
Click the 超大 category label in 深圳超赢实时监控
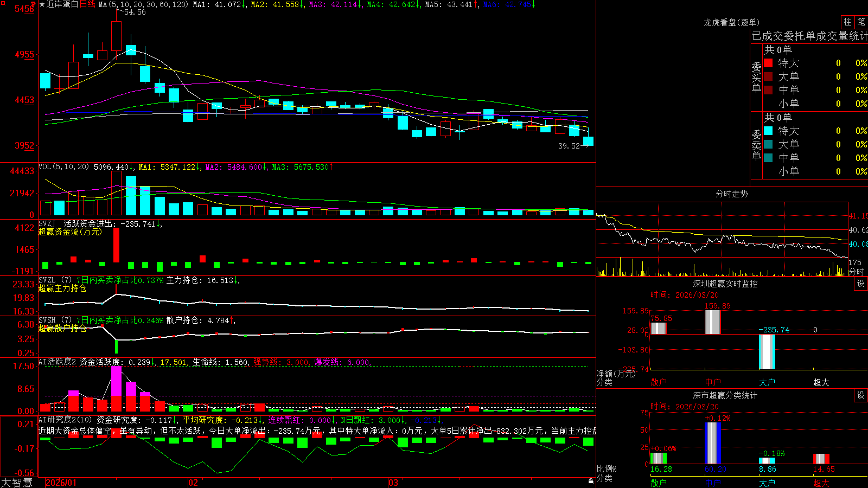click(821, 382)
